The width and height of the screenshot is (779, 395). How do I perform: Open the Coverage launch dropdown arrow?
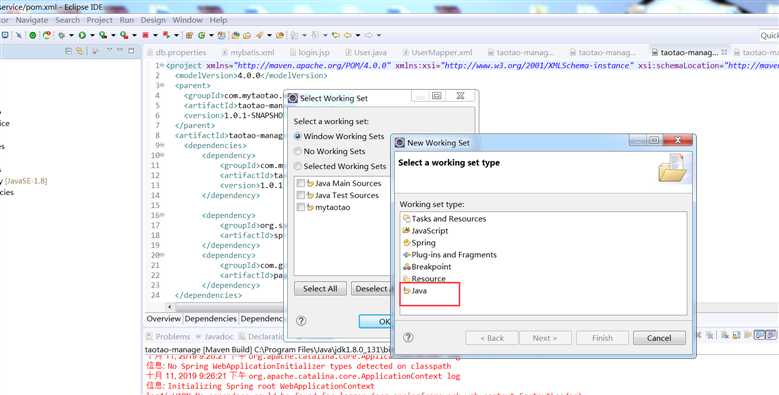click(x=113, y=36)
